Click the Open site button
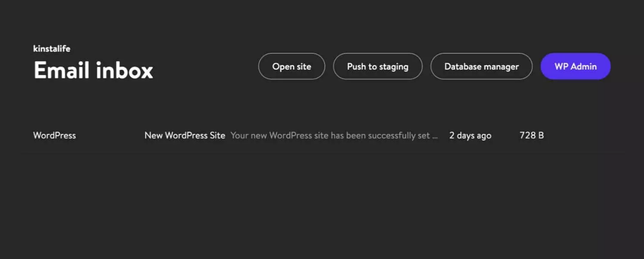644x259 pixels. [291, 66]
